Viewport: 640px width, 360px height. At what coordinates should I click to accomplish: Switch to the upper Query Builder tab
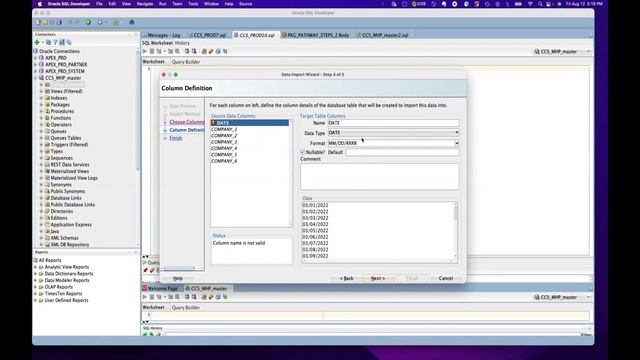[186, 62]
